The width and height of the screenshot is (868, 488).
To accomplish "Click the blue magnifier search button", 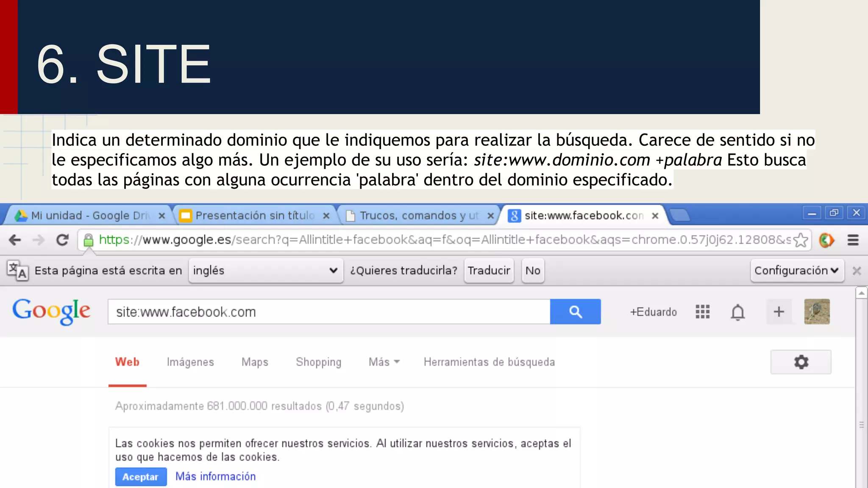I will [575, 312].
